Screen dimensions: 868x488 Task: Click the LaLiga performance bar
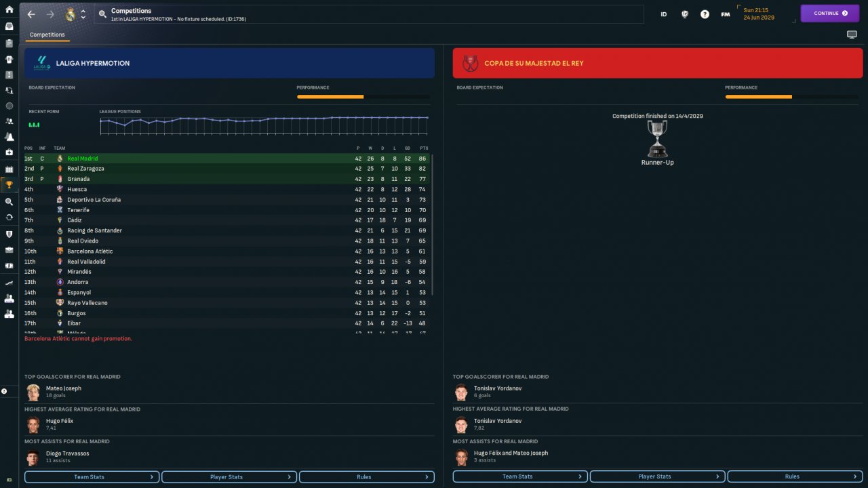click(x=363, y=97)
